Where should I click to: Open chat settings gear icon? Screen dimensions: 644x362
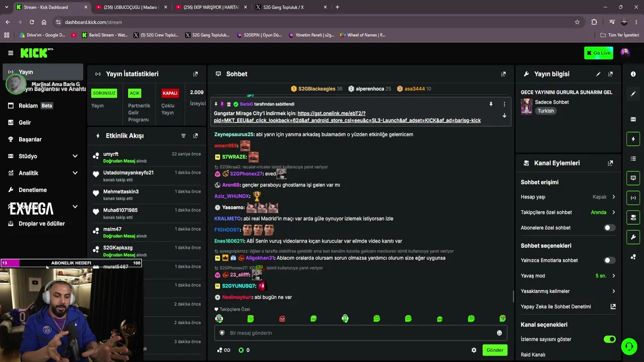click(x=474, y=350)
